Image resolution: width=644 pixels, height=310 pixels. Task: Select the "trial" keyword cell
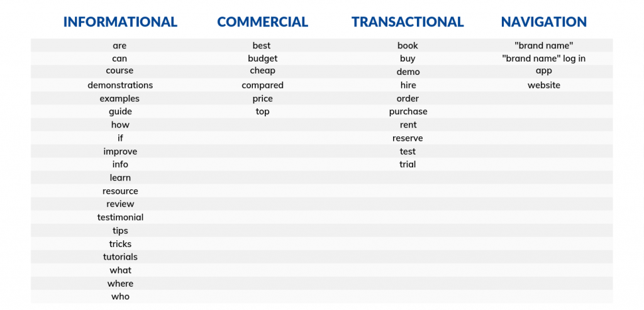408,164
